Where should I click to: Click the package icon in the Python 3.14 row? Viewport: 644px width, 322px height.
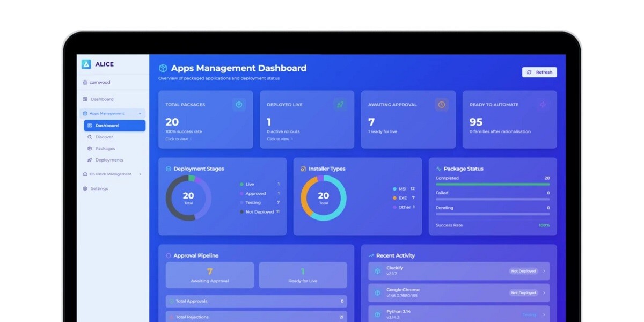pos(378,314)
